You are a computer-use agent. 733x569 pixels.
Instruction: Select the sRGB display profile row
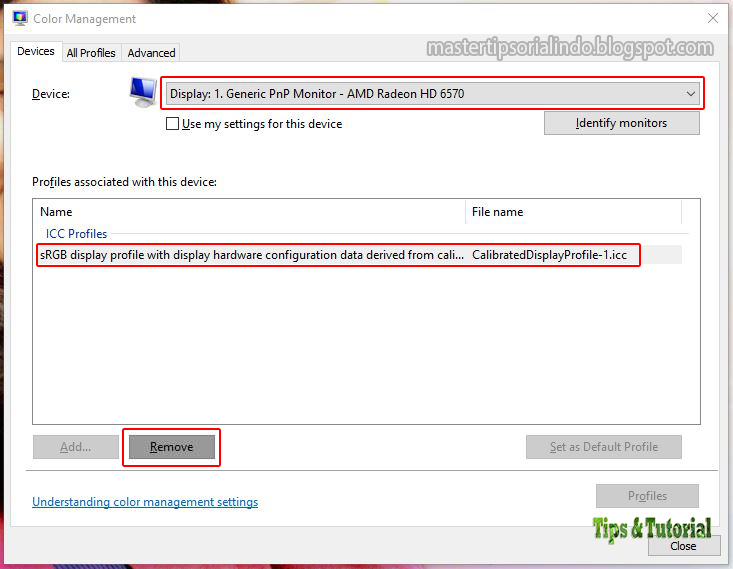(x=359, y=255)
